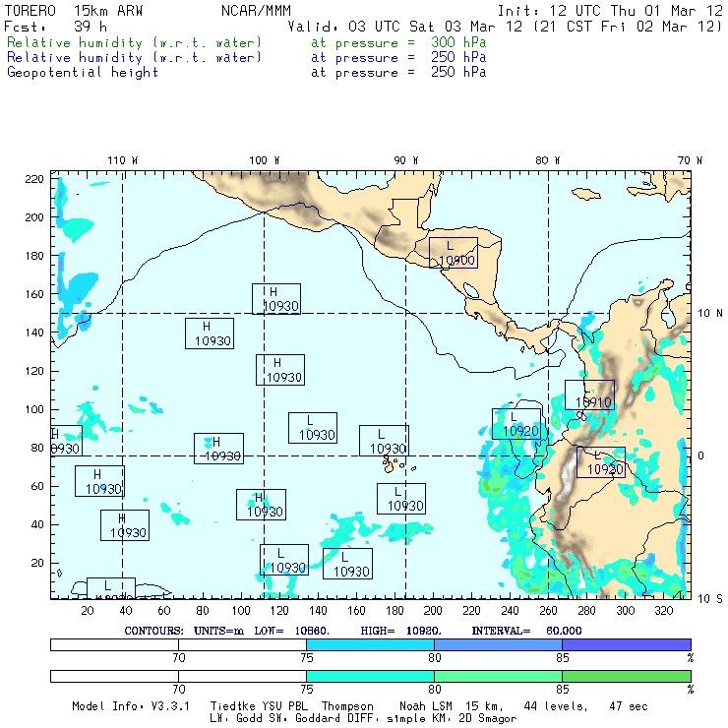Click the green '300 hPa' pressure value
728x728 pixels.
pyautogui.click(x=458, y=42)
